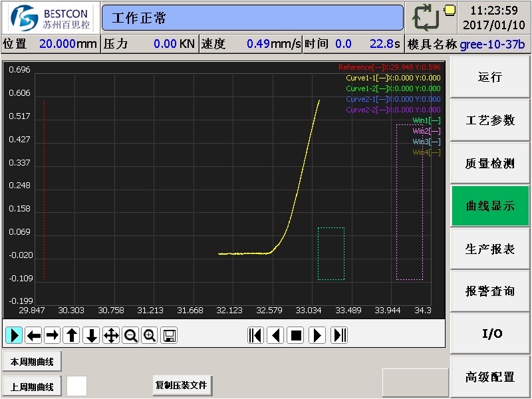
Task: Click the white box beside 上周期曲线
Action: coord(76,386)
